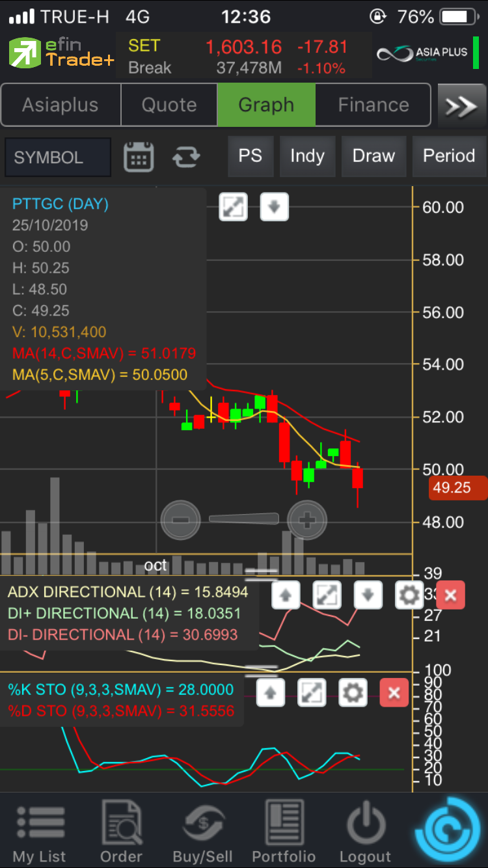The image size is (488, 868).
Task: Tap the 37,478M market volume text
Action: pyautogui.click(x=249, y=68)
